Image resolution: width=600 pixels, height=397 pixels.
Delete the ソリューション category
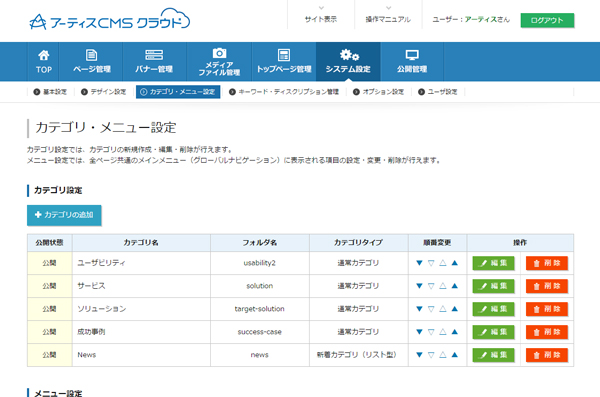547,309
